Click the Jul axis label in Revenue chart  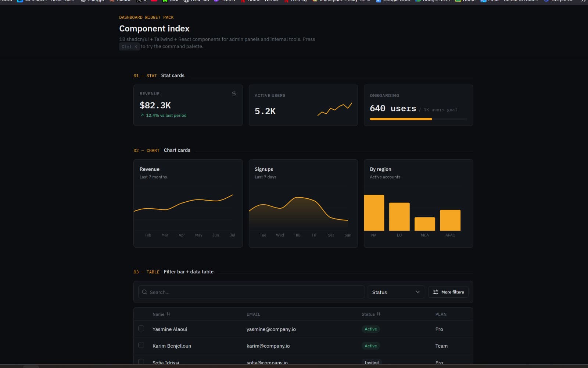pos(233,235)
